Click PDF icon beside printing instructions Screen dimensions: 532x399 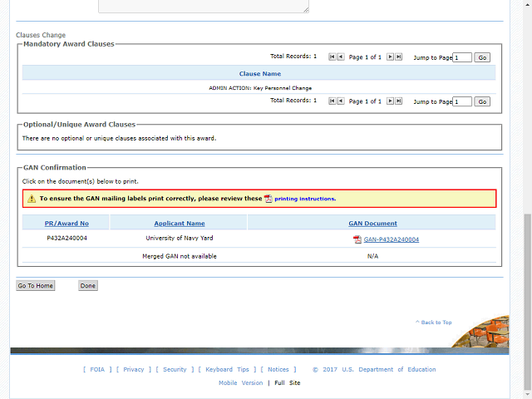pyautogui.click(x=268, y=199)
